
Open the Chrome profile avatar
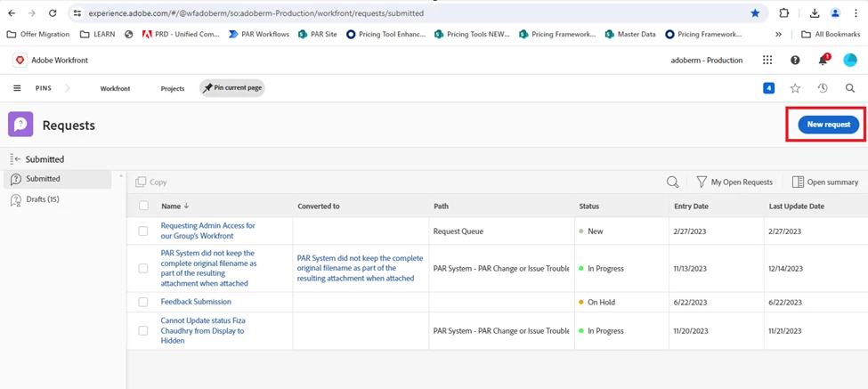click(x=835, y=12)
